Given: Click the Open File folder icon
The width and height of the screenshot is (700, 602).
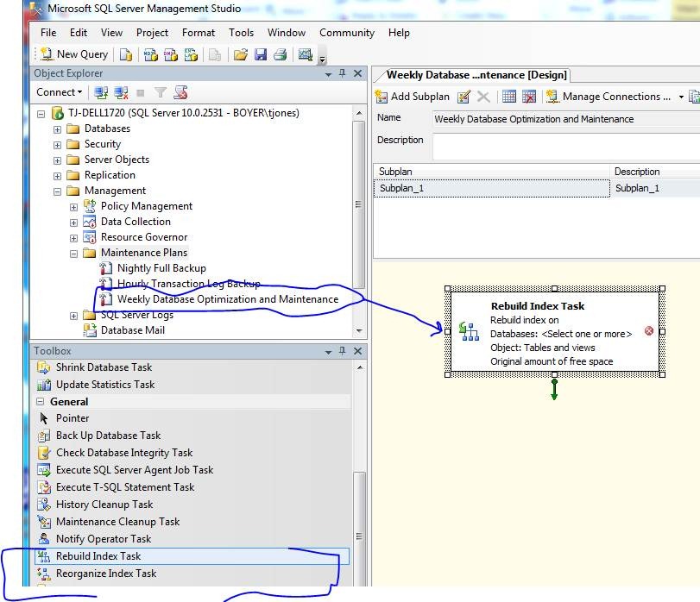Looking at the screenshot, I should pyautogui.click(x=240, y=55).
